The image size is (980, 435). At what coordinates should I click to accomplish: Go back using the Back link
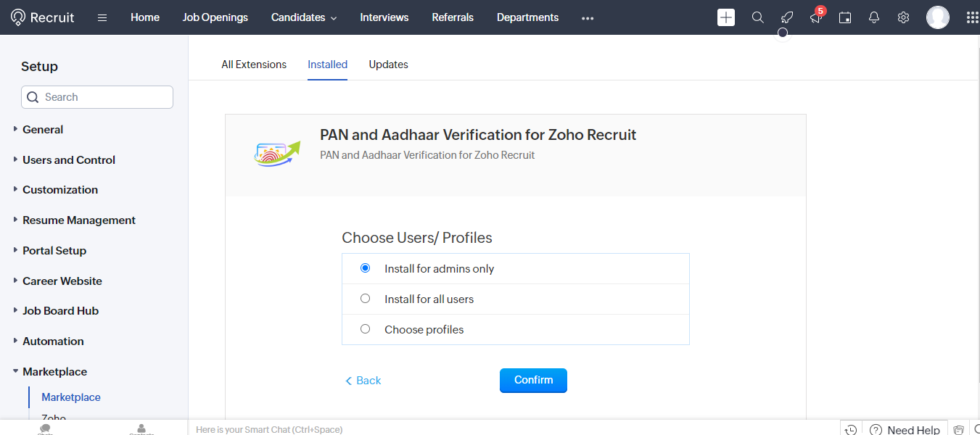[363, 381]
